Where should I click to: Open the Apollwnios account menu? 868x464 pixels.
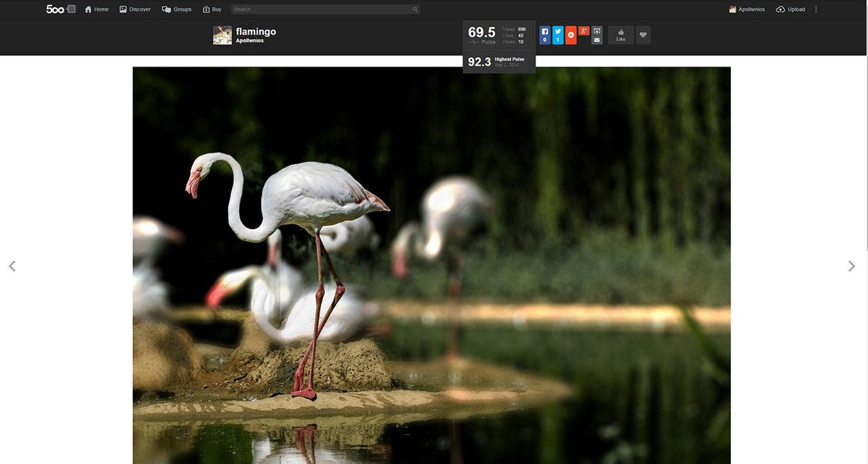pyautogui.click(x=747, y=9)
